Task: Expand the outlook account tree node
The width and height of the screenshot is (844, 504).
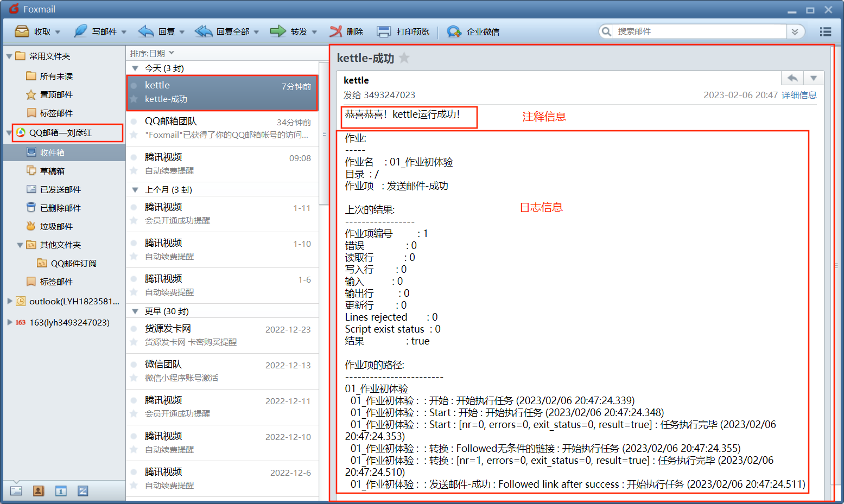Action: (x=10, y=301)
